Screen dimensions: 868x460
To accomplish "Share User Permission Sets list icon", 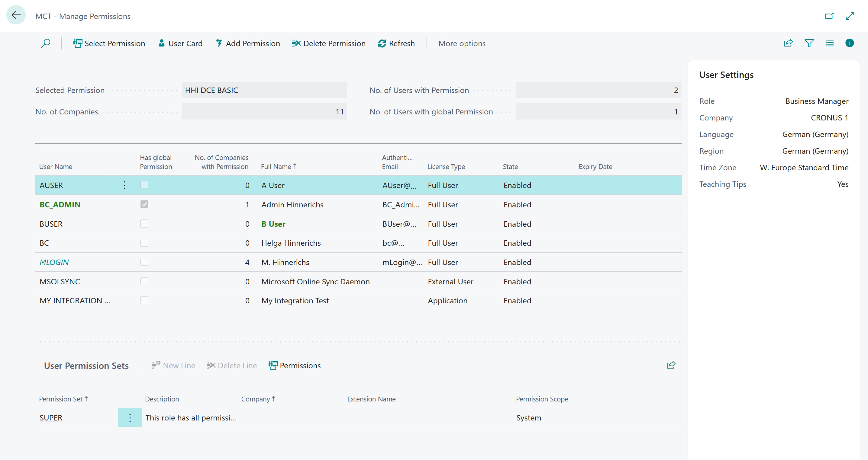I will pos(671,365).
